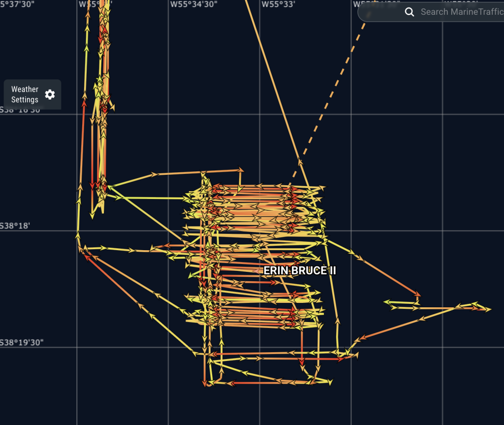Click the arrow marker where the solid diagonal track meets the dashed line
This screenshot has height=425, width=504.
[300, 161]
